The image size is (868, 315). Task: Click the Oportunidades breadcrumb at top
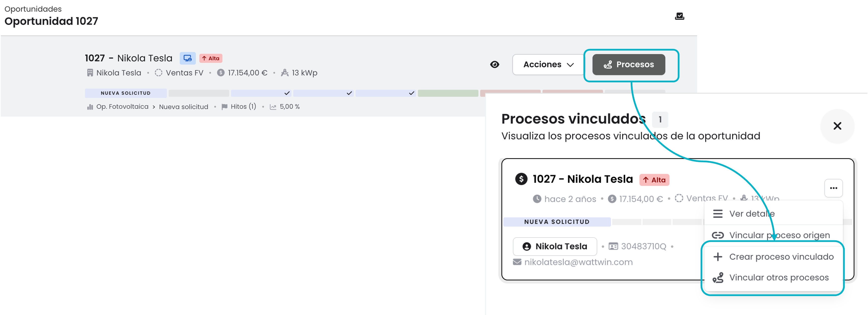click(33, 9)
